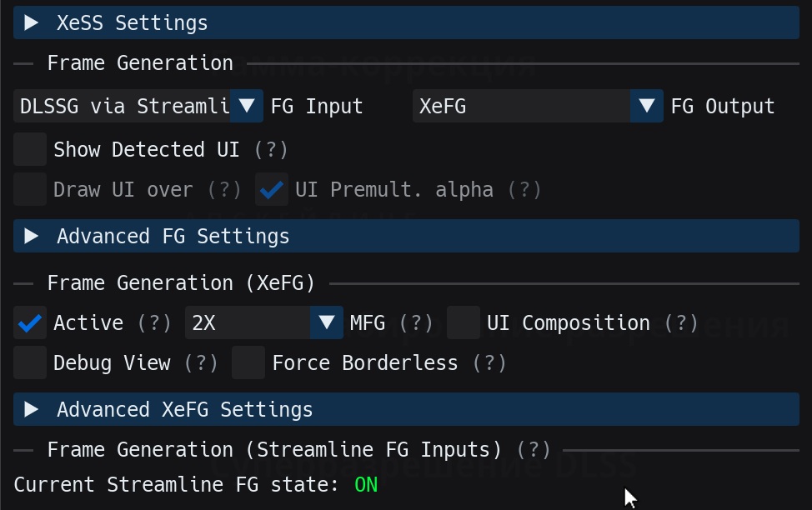812x510 pixels.
Task: Click help marker after Force Borderless
Action: click(x=489, y=363)
